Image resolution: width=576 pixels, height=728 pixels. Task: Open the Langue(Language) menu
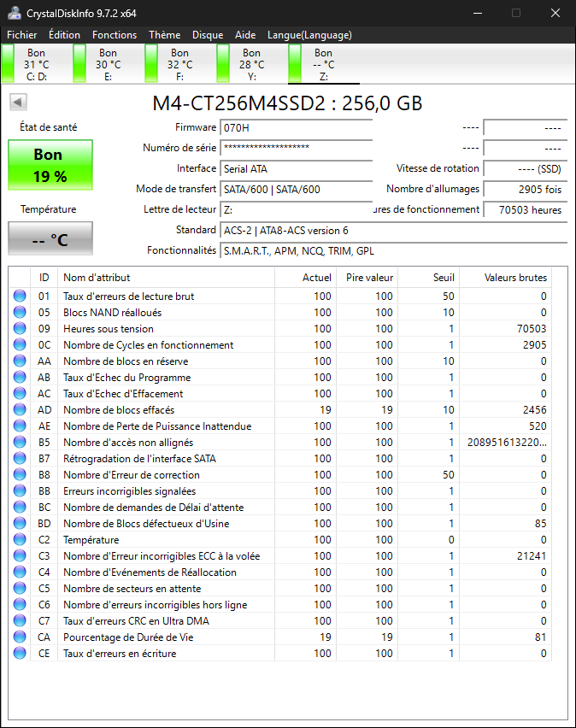(309, 35)
